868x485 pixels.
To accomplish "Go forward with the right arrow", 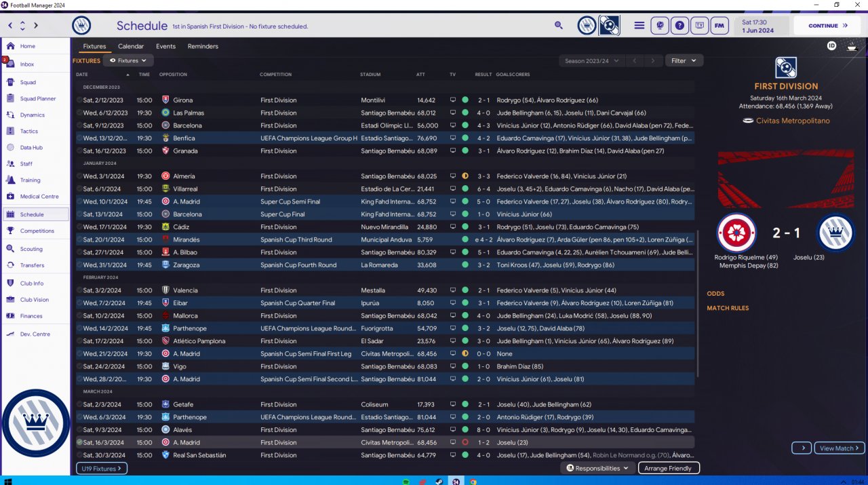I will click(x=36, y=26).
